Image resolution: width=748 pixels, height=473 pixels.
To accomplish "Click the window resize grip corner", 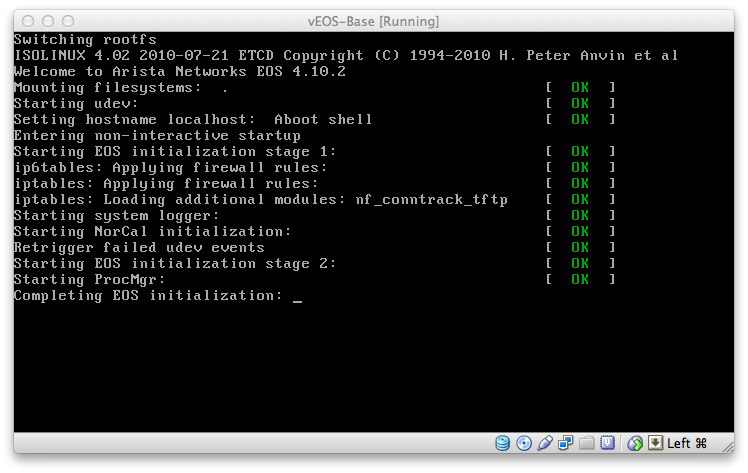I will (728, 447).
